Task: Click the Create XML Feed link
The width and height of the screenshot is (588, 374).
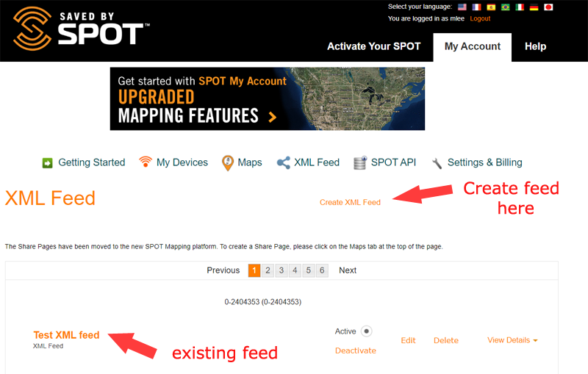Action: click(x=350, y=202)
